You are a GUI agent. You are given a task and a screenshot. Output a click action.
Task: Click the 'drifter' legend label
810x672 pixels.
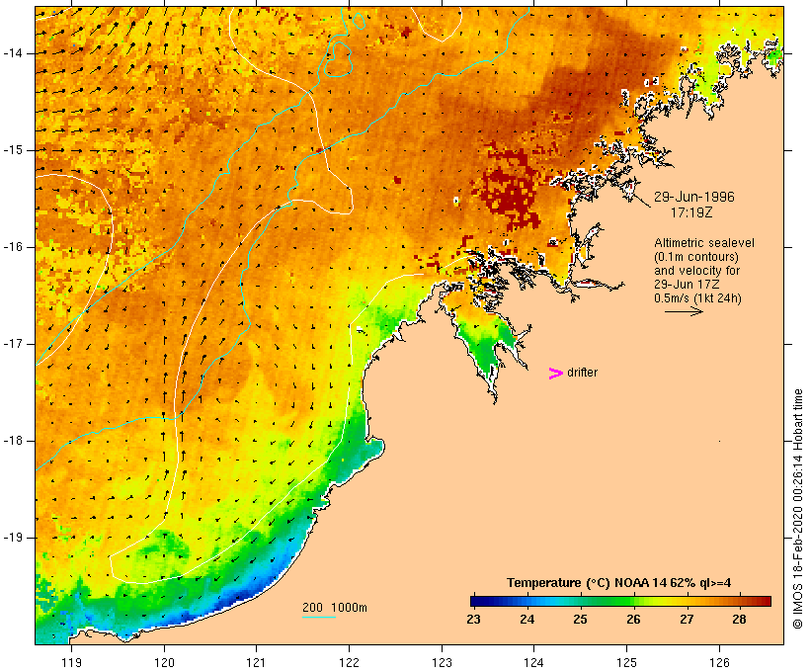(x=582, y=373)
